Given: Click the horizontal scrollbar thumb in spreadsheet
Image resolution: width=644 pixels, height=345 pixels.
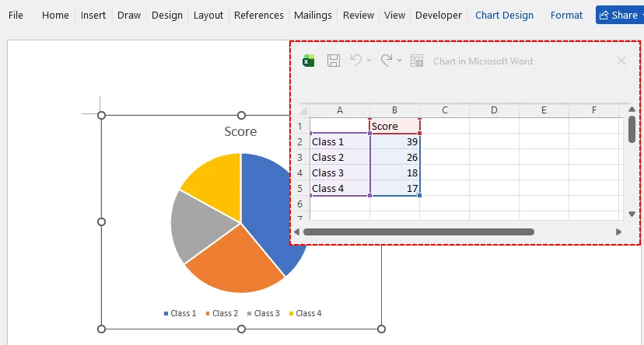Looking at the screenshot, I should pos(418,232).
